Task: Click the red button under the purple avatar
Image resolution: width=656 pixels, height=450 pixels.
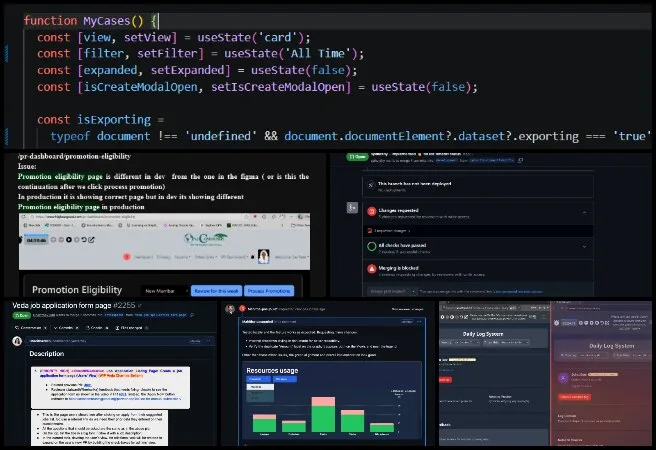Action: [574, 396]
